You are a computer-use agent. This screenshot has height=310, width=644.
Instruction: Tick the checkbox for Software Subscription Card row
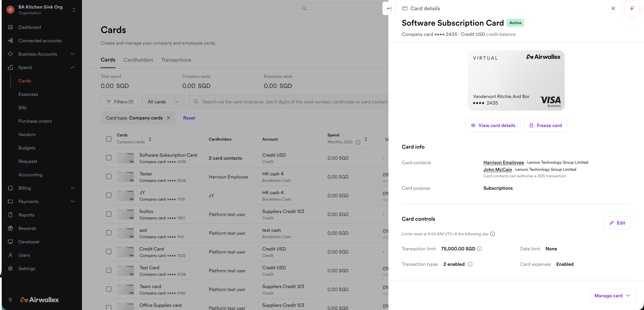pos(109,158)
